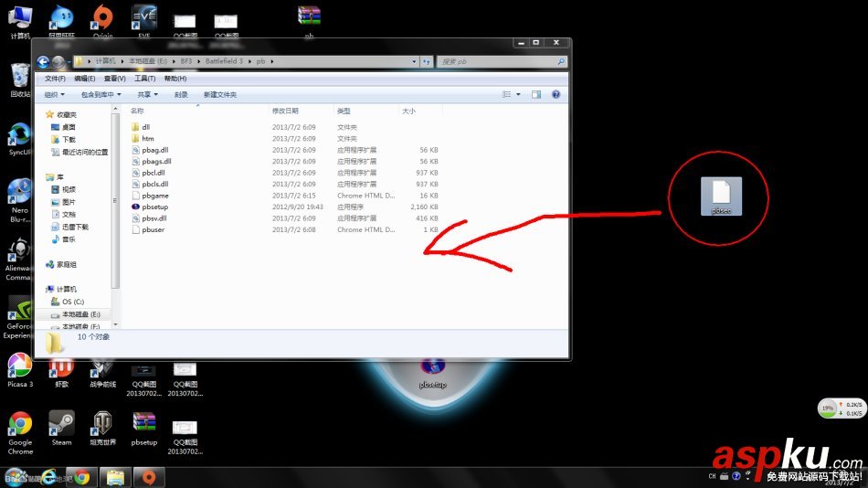Click Chrome icon in the taskbar
This screenshot has height=488, width=868.
83,477
